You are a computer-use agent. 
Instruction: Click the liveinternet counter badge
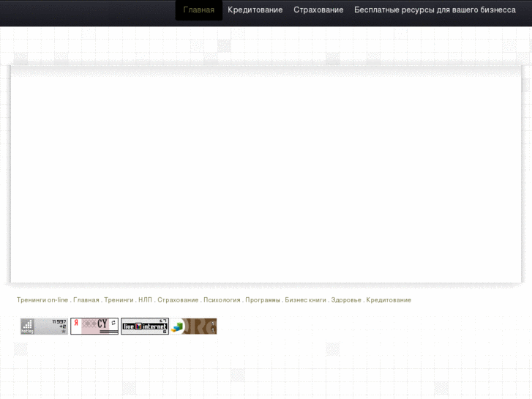coord(145,327)
